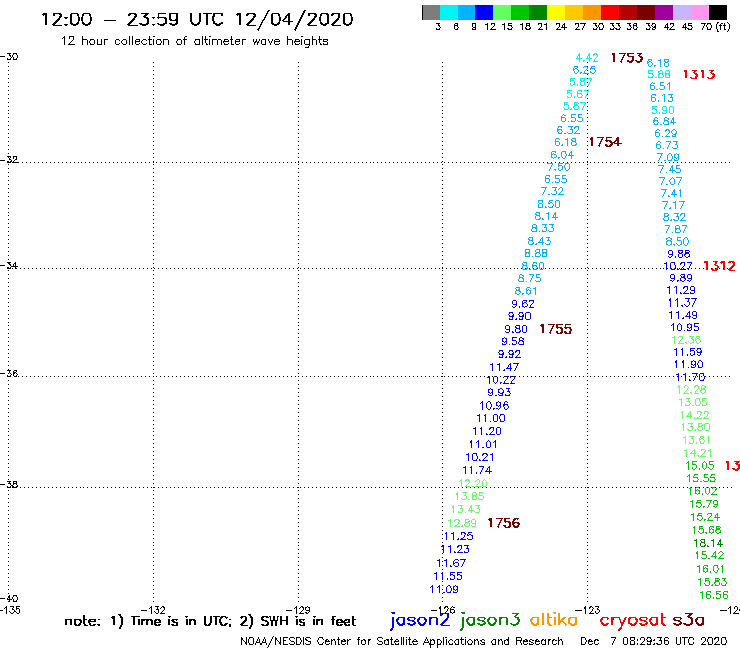Viewport: 740px width, 650px height.
Task: Select the lavender swatch in the color scale
Action: click(x=681, y=12)
